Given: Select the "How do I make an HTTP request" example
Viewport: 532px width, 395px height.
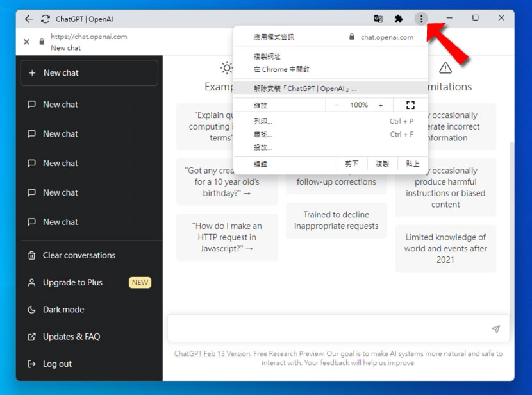Looking at the screenshot, I should tap(227, 237).
